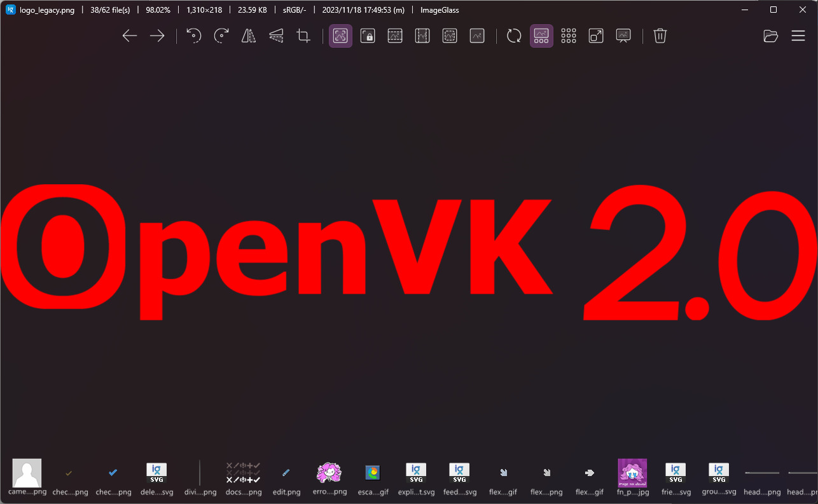
Task: Click the OpenVK 2.0 logo image
Action: (x=409, y=252)
